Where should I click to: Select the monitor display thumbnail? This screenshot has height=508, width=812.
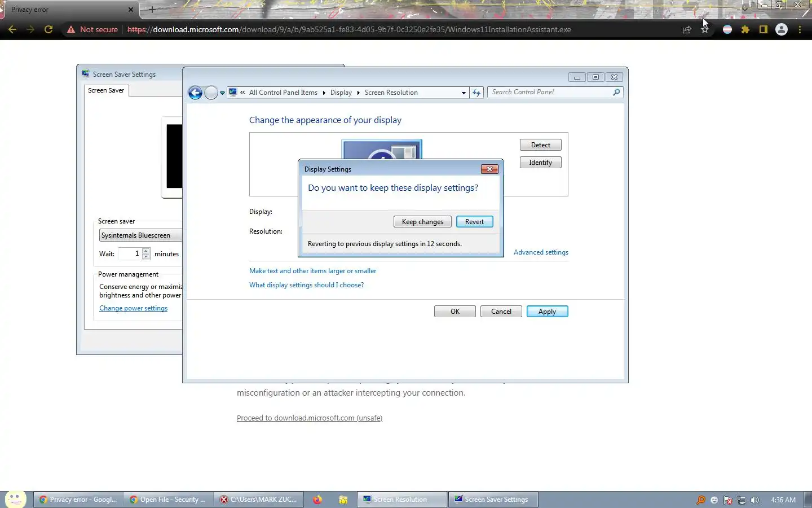[382, 150]
